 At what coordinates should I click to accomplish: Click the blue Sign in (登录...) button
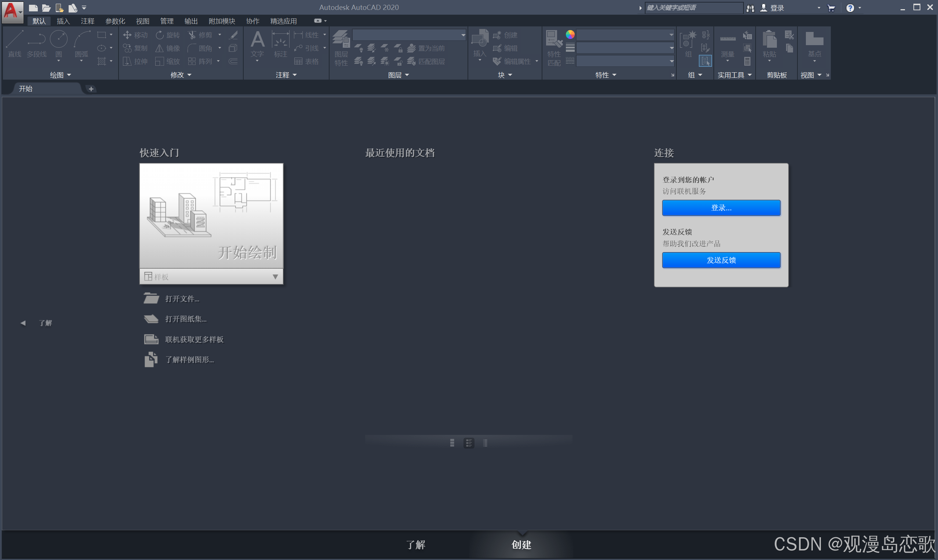click(x=721, y=208)
